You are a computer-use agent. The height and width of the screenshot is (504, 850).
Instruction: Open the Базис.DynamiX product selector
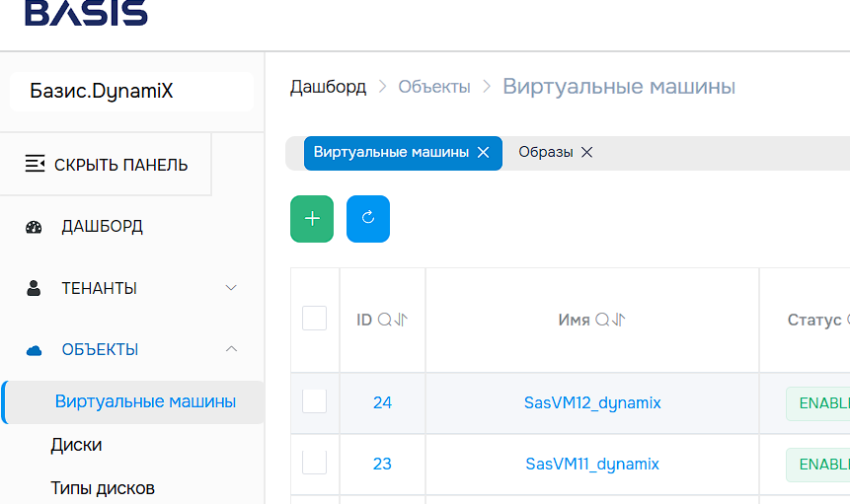click(131, 92)
